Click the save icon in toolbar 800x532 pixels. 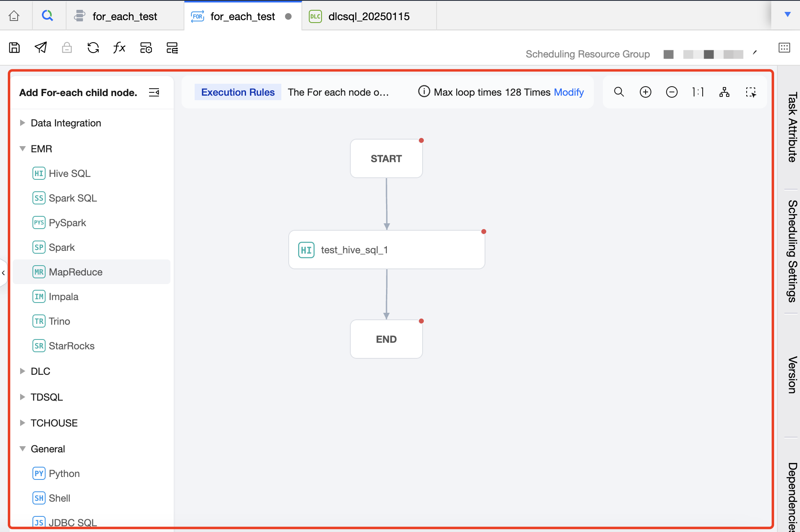coord(14,48)
